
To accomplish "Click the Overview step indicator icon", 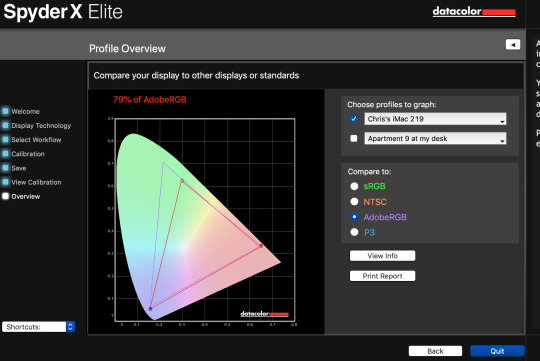I will [5, 196].
